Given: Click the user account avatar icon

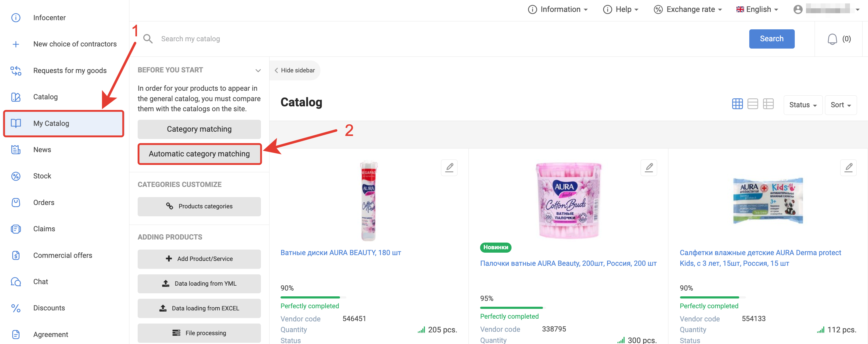Looking at the screenshot, I should pos(797,9).
